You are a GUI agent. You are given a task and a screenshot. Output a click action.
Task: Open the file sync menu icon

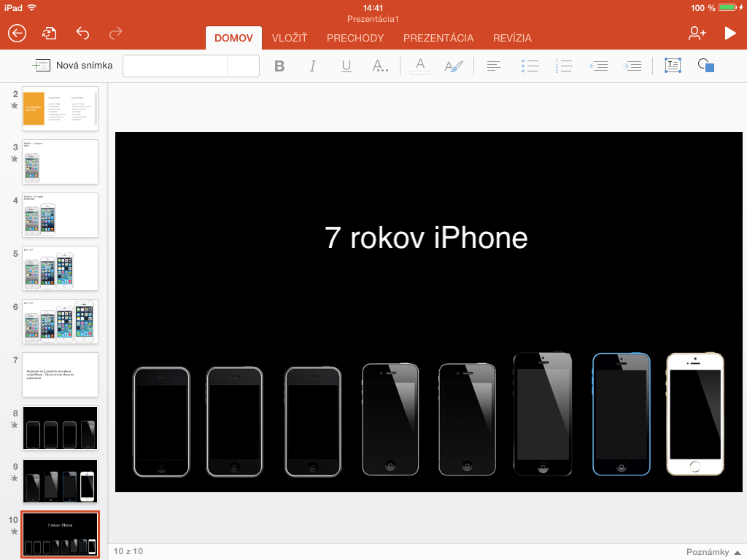pyautogui.click(x=49, y=33)
